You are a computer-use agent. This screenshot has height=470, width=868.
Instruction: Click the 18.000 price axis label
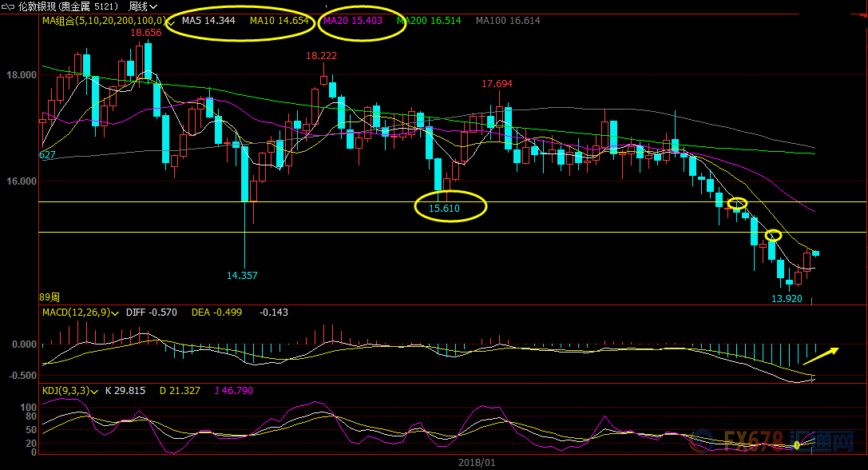click(22, 75)
